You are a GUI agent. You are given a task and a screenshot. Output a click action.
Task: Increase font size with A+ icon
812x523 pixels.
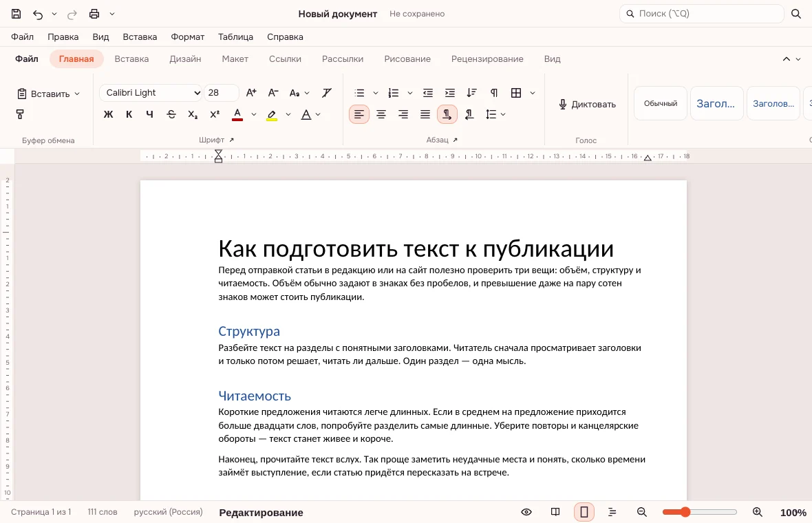(251, 93)
